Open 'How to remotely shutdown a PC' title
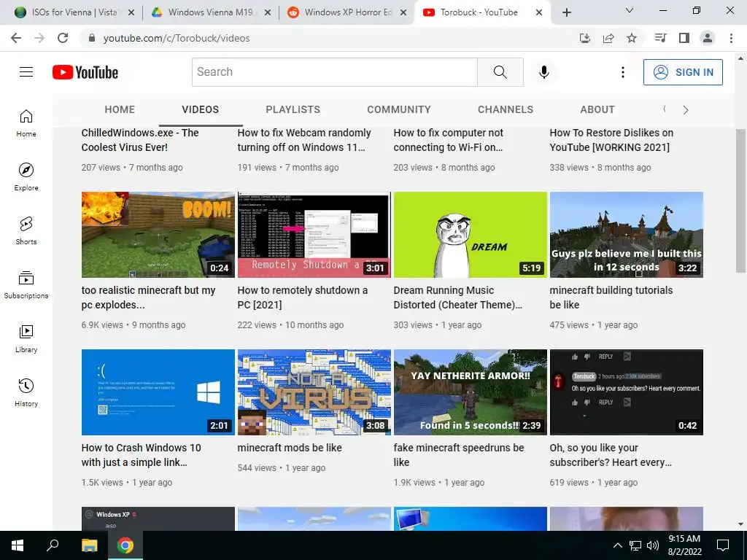The image size is (747, 560). point(303,297)
